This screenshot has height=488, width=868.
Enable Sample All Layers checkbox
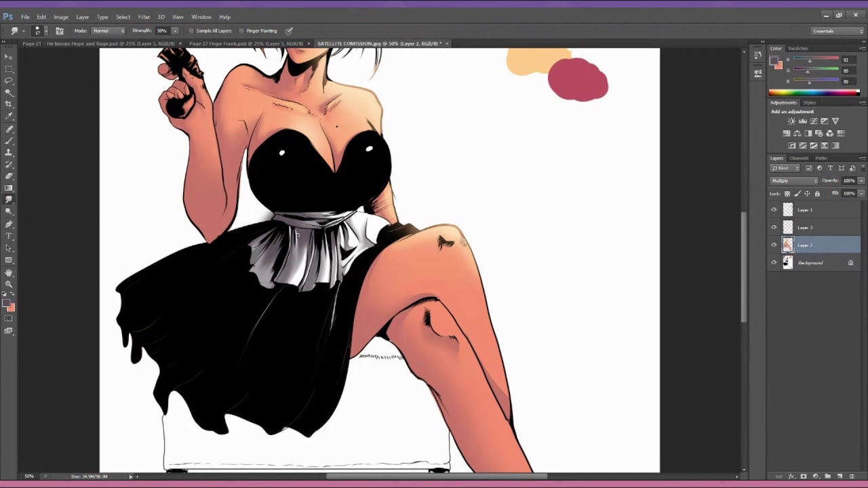191,30
